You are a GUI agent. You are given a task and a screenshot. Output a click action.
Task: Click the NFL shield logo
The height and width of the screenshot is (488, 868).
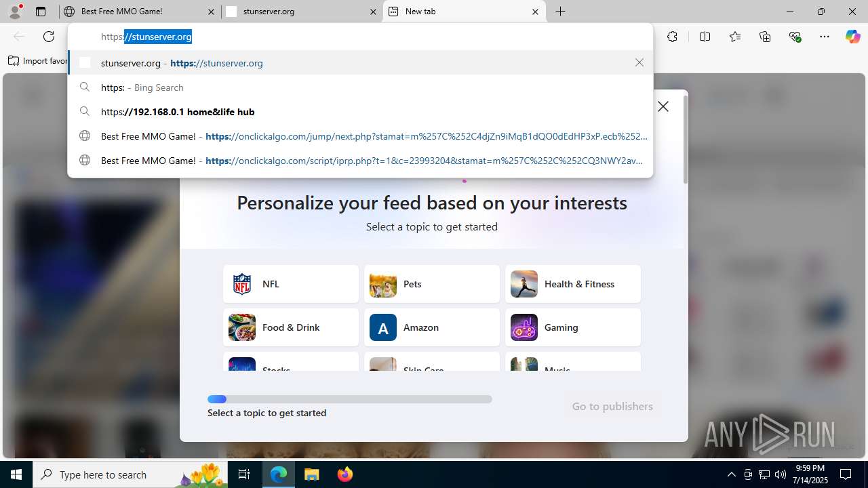tap(242, 284)
